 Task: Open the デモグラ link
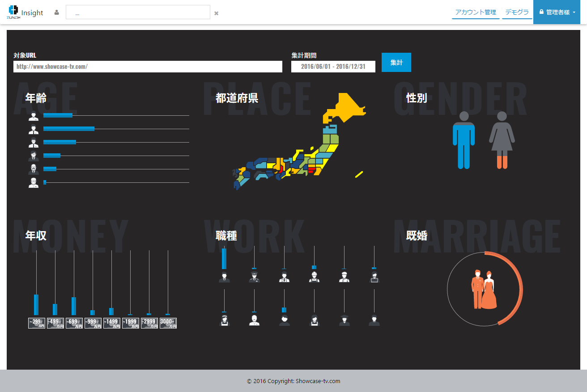[x=517, y=12]
